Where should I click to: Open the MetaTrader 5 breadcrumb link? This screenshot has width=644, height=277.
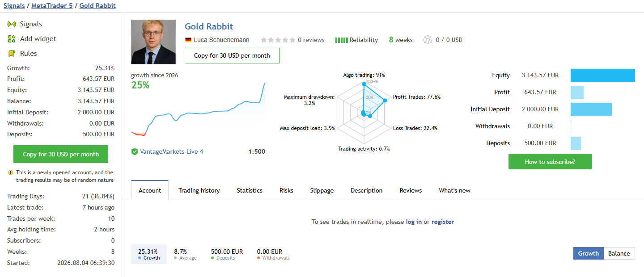52,6
